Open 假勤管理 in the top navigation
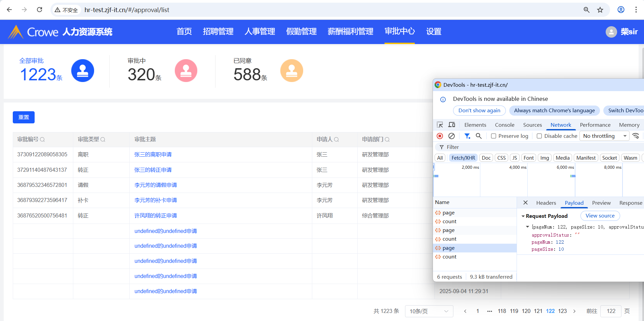Image resolution: width=644 pixels, height=321 pixels. (x=301, y=32)
